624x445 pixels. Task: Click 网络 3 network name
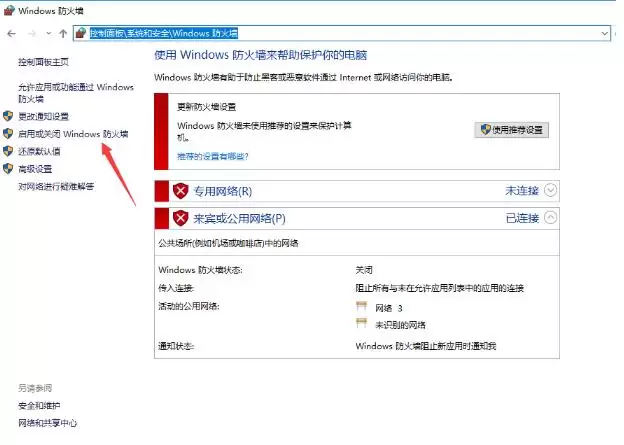point(389,308)
